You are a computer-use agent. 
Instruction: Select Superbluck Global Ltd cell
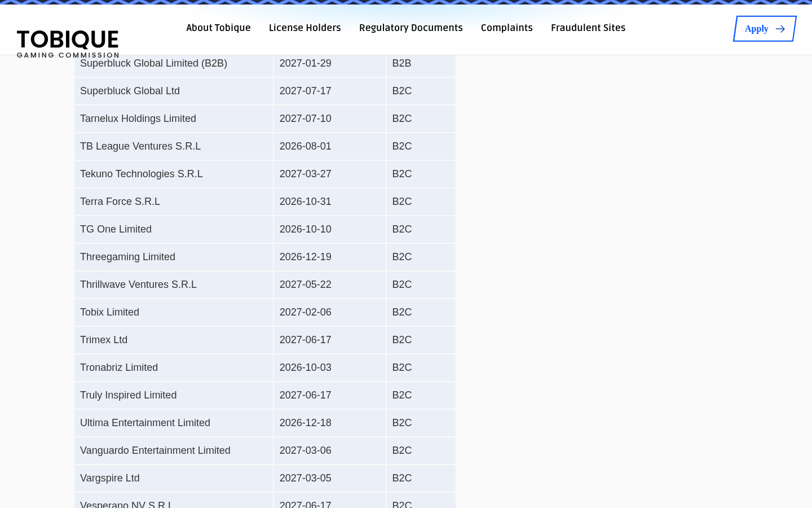point(174,91)
